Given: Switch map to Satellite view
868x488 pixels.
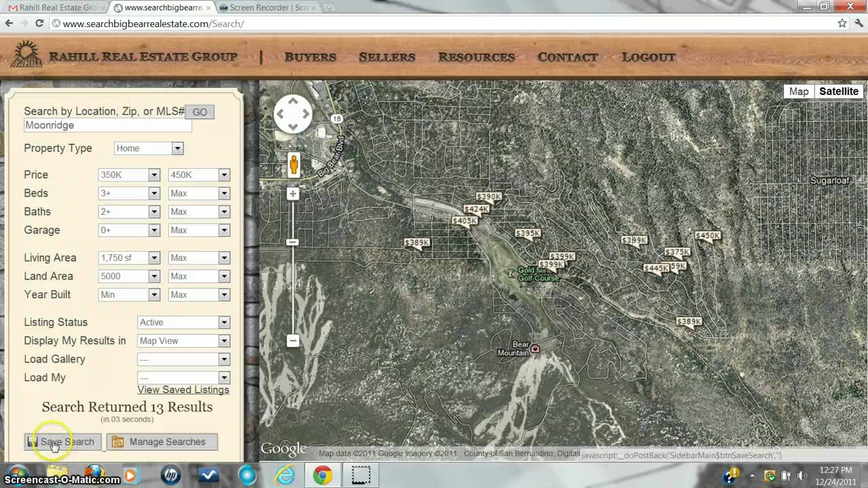Looking at the screenshot, I should click(839, 91).
